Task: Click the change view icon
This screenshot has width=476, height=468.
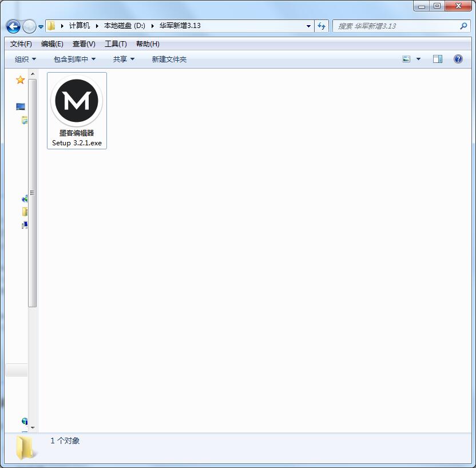Action: point(406,59)
